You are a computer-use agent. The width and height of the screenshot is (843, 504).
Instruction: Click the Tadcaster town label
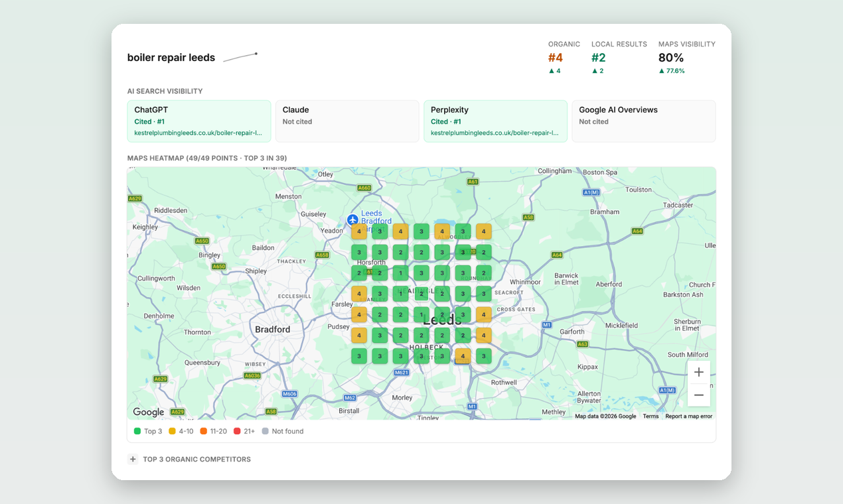click(x=678, y=205)
